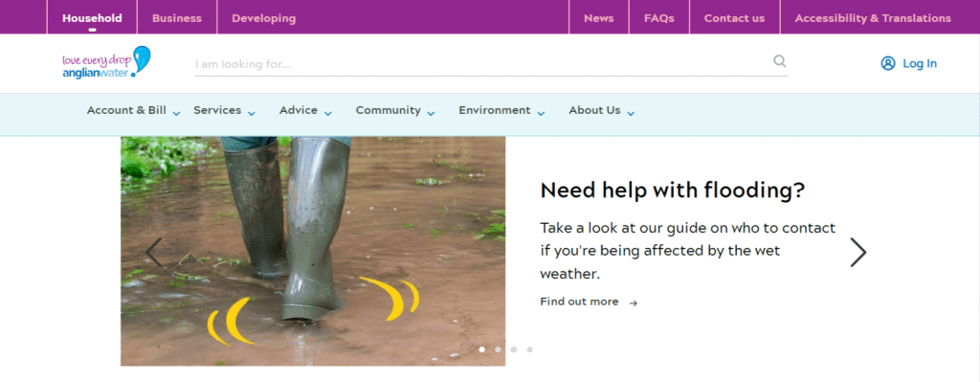
Task: Click the 'Take a look at our guide' paragraph
Action: click(687, 251)
